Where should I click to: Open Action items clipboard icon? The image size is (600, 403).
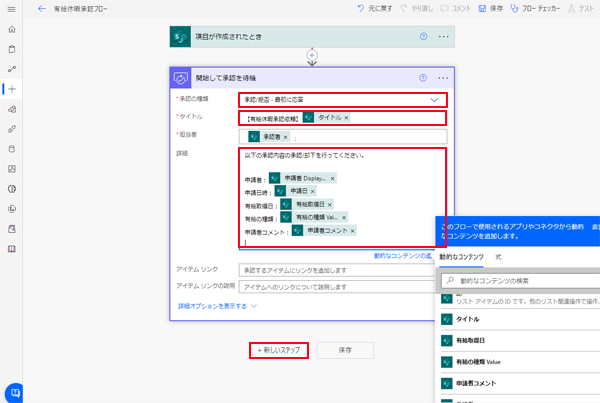(12, 49)
